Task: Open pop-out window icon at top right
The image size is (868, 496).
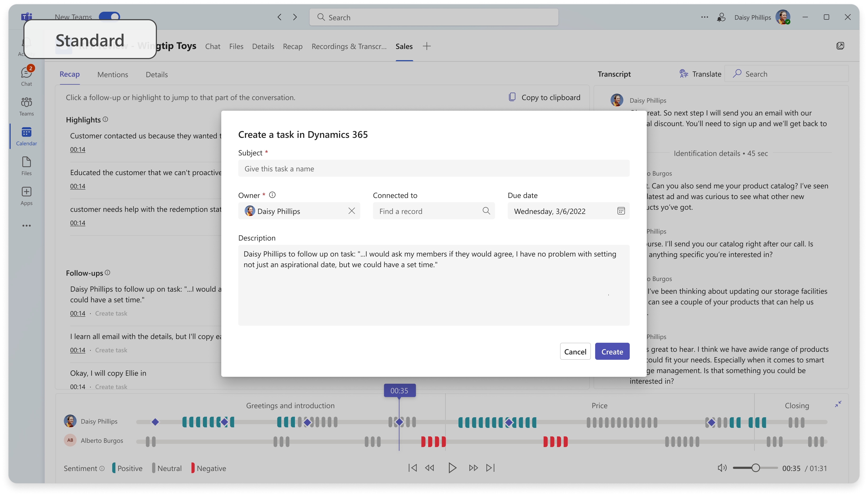Action: [840, 46]
